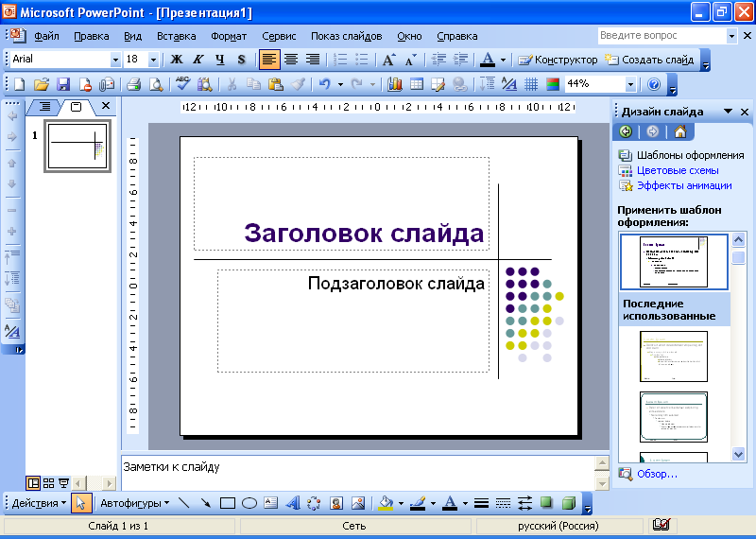Click the Создать слайд button
Screen dimensions: 756x539
coord(649,60)
